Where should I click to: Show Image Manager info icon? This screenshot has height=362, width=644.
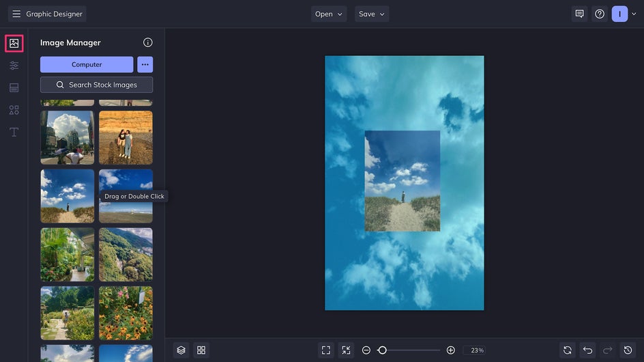coord(148,42)
